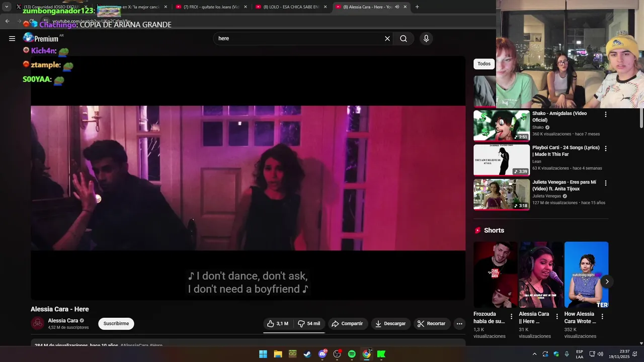Click the Compartir button

348,324
